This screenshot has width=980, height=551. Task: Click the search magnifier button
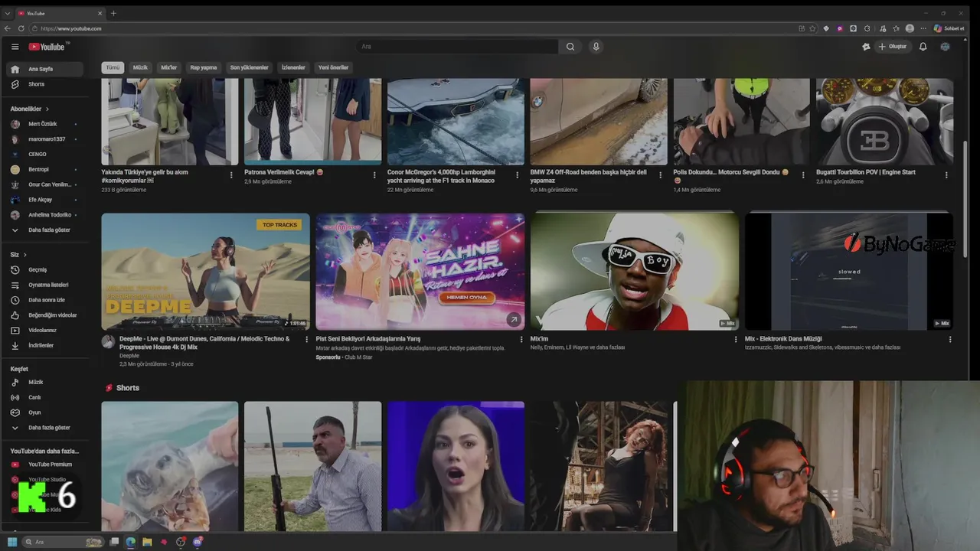(570, 47)
